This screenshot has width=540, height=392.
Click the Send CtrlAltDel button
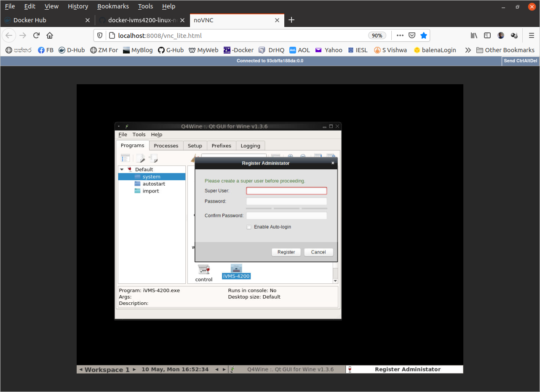coord(521,61)
